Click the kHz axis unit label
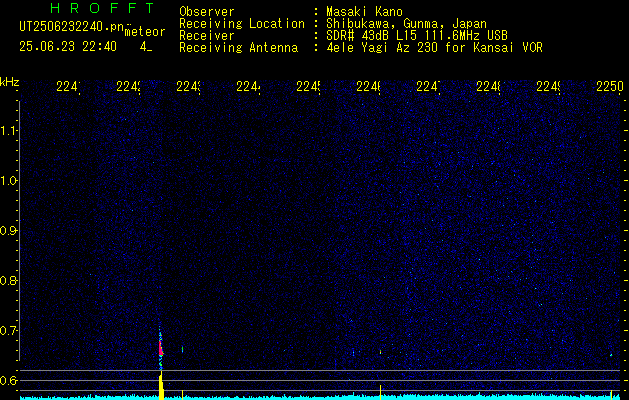 tap(10, 82)
